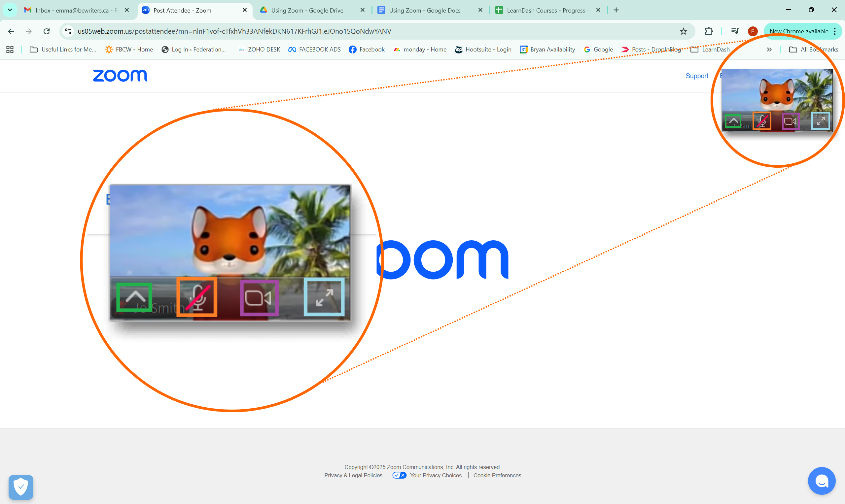Screen dimensions: 845x504
Task: Open tab search dropdown arrow
Action: 10,10
